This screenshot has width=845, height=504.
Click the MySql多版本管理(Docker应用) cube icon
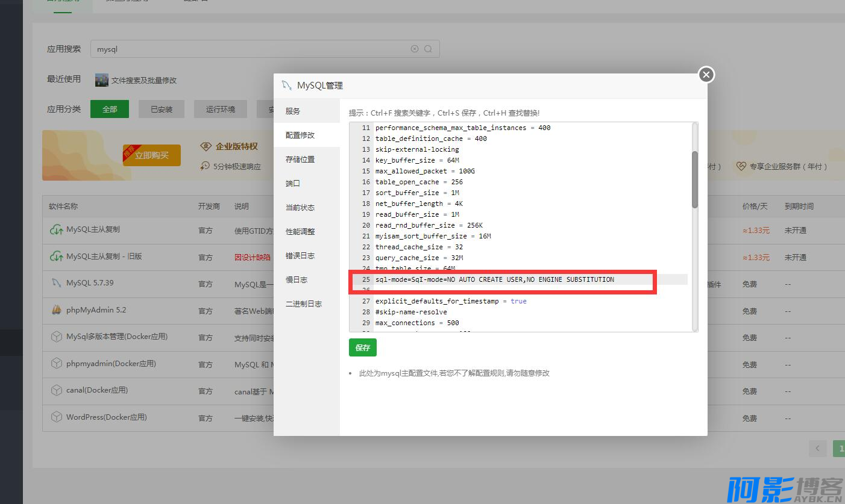point(56,337)
